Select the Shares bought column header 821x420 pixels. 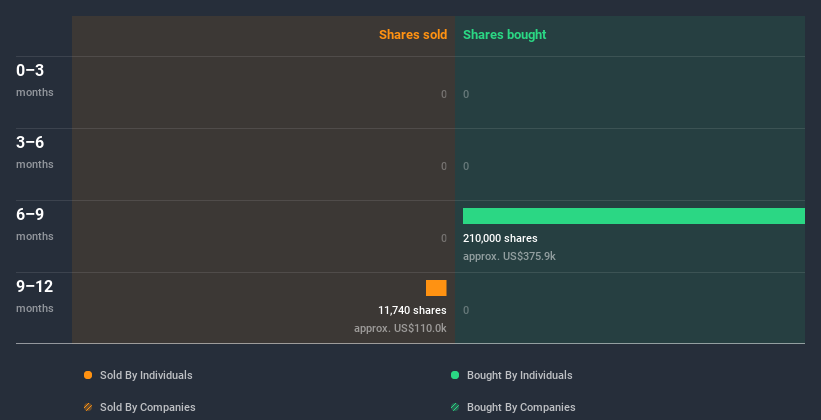[504, 35]
